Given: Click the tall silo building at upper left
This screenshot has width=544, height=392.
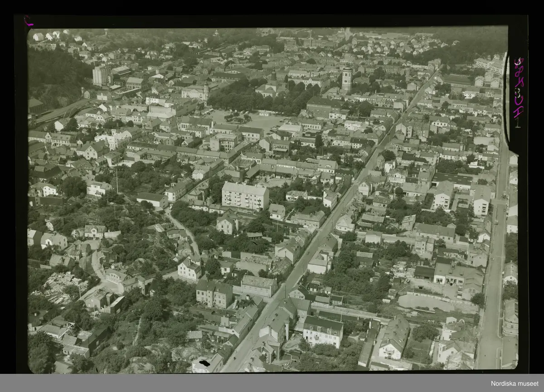Looking at the screenshot, I should (x=101, y=75).
